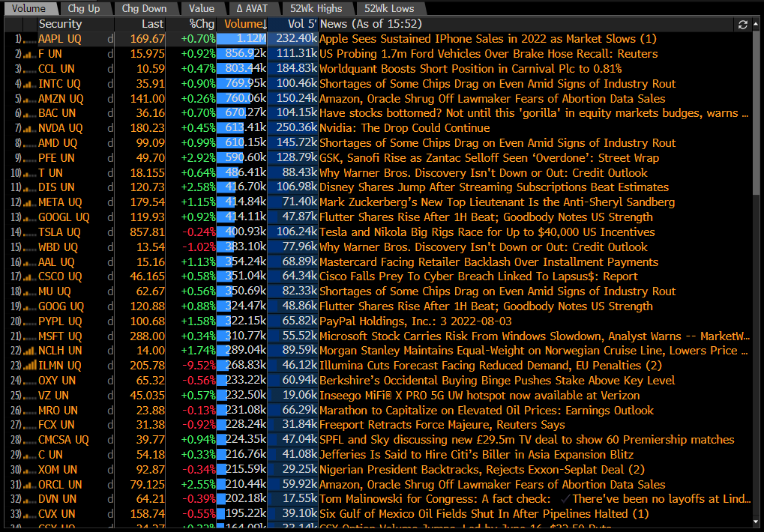764x532 pixels.
Task: Click the News (As of 15:52) header
Action: pyautogui.click(x=371, y=24)
